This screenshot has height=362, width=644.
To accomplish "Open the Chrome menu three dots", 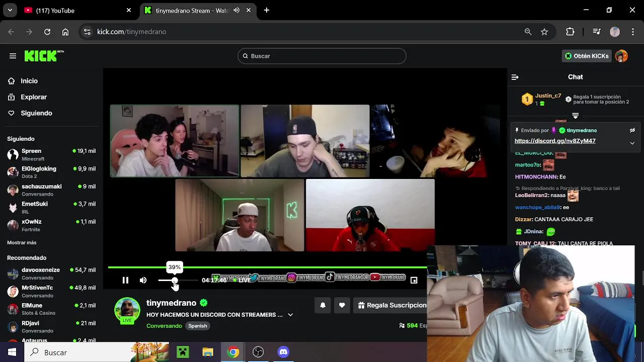I will [x=632, y=32].
